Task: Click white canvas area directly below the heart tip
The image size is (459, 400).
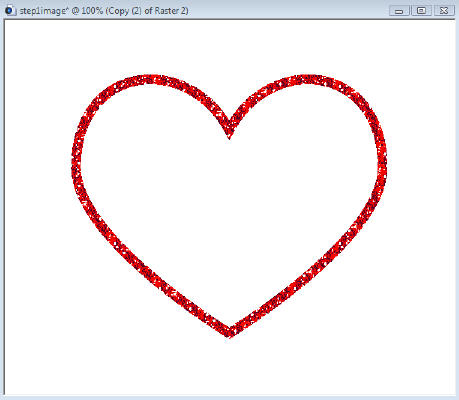Action: 229,367
